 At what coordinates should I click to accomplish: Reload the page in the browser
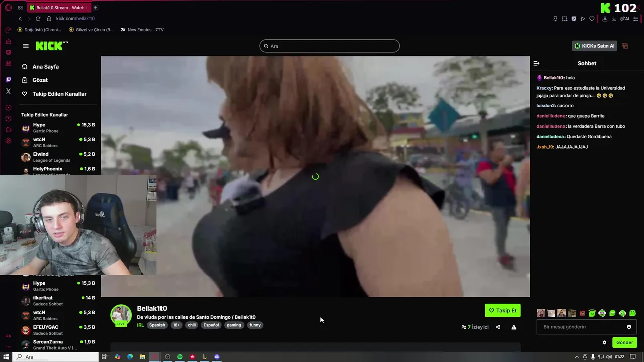[x=38, y=19]
